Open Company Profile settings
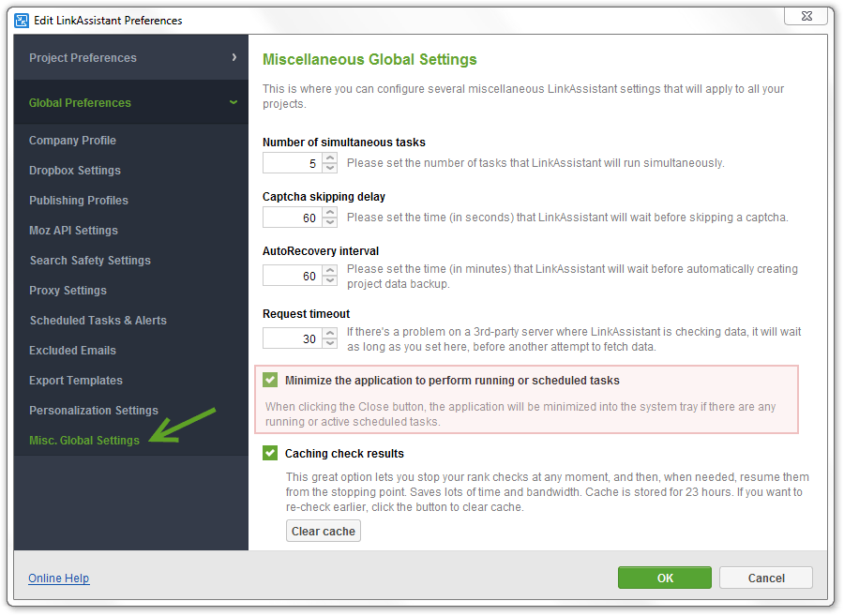 click(x=72, y=141)
